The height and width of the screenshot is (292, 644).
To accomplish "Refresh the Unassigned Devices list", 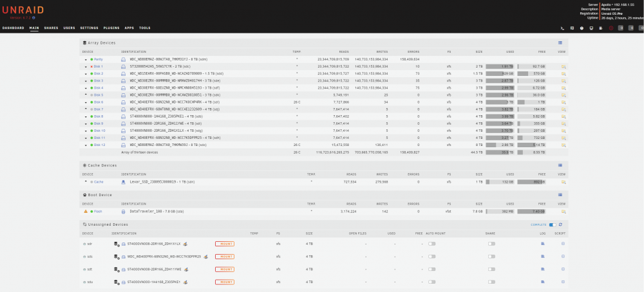I will pyautogui.click(x=560, y=224).
